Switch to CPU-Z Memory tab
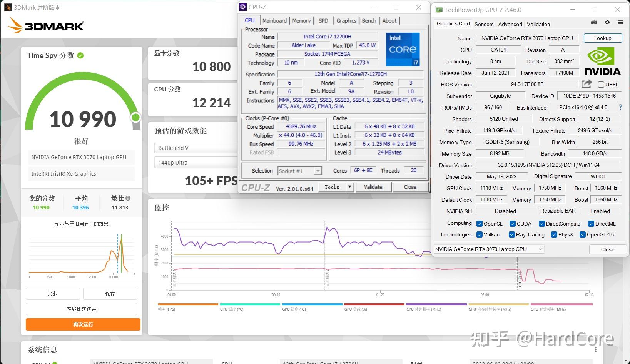Screen dimensions: 630x364 tap(301, 21)
